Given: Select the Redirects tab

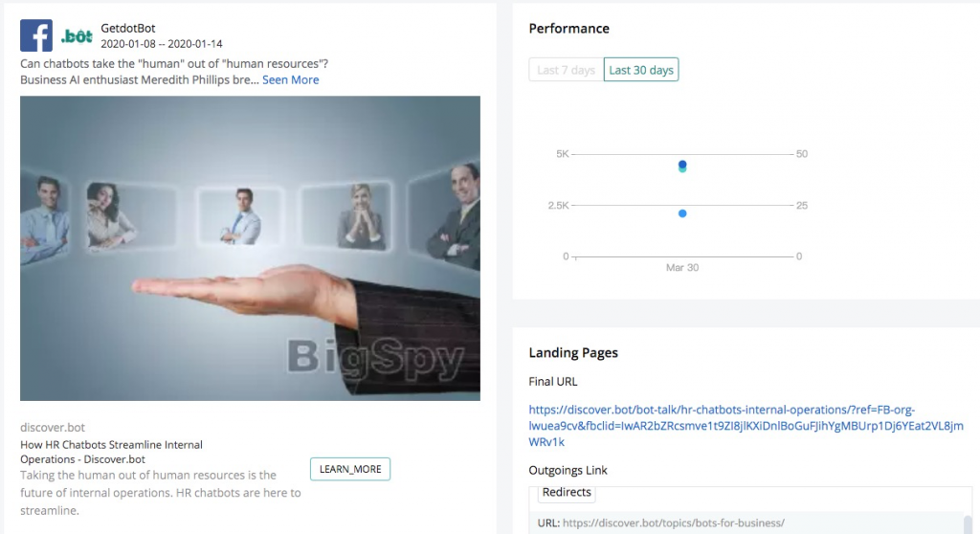Looking at the screenshot, I should tap(567, 492).
